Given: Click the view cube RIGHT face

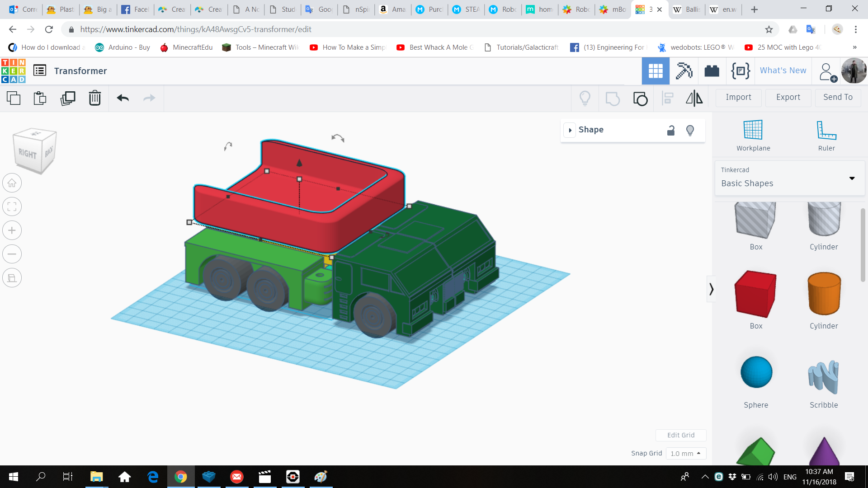Looking at the screenshot, I should click(28, 154).
